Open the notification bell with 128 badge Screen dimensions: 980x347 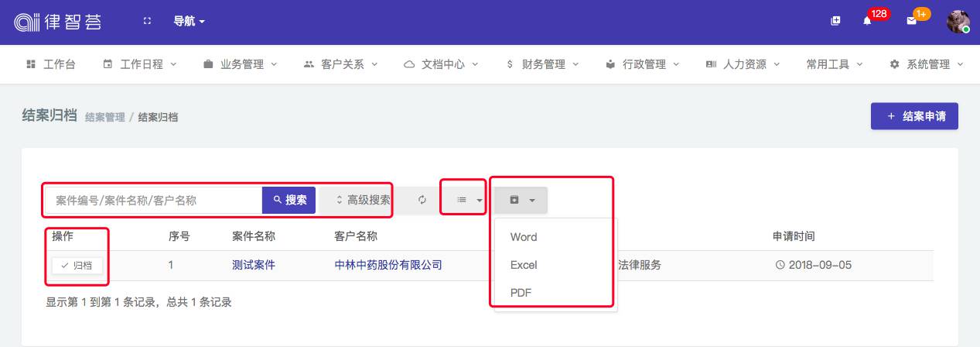click(867, 21)
